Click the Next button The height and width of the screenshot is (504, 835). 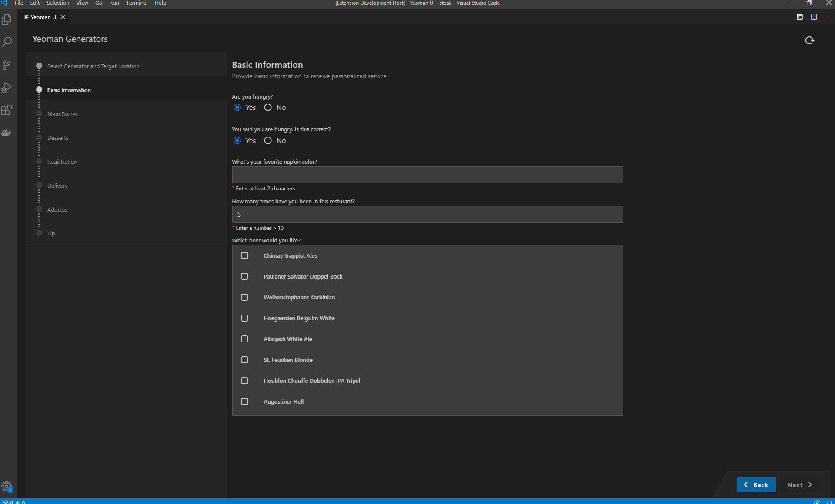pyautogui.click(x=799, y=484)
